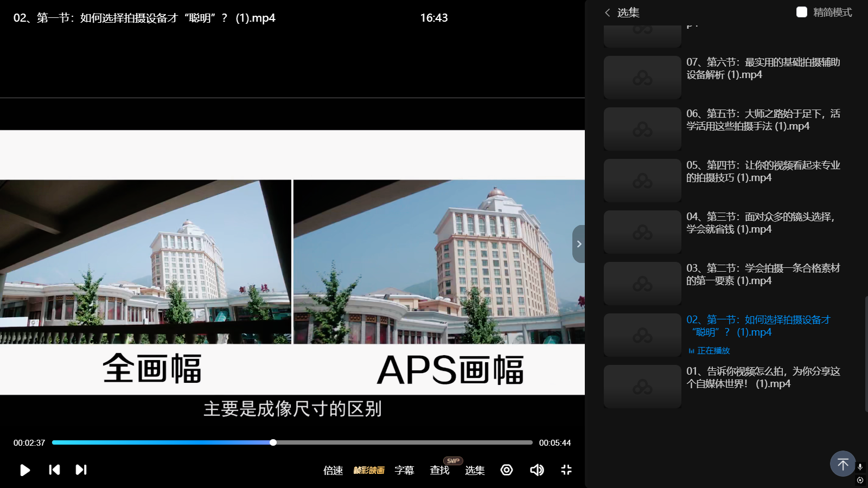Click 帧彩映画 picture enhancement option
This screenshot has width=868, height=488.
[369, 470]
